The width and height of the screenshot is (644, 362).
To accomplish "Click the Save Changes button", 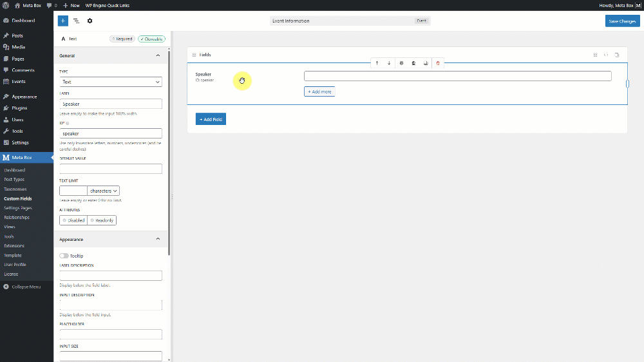I will pos(622,21).
